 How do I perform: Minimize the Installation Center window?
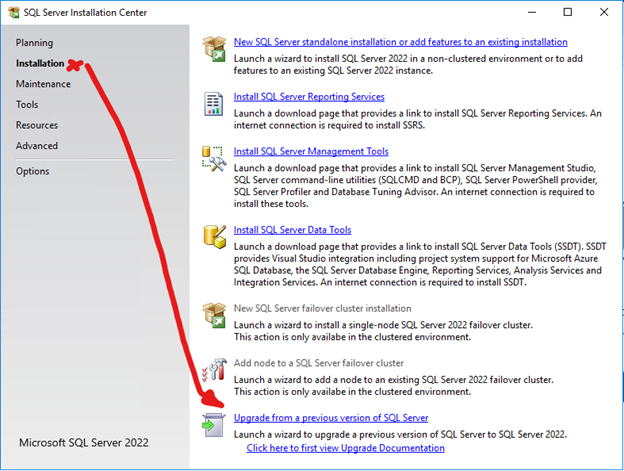(532, 12)
